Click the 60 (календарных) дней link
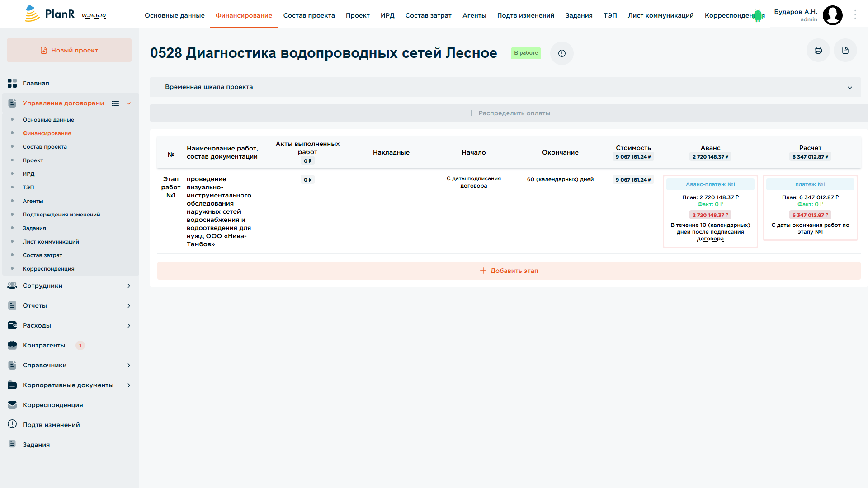Screen dimensions: 868x488 click(x=560, y=179)
